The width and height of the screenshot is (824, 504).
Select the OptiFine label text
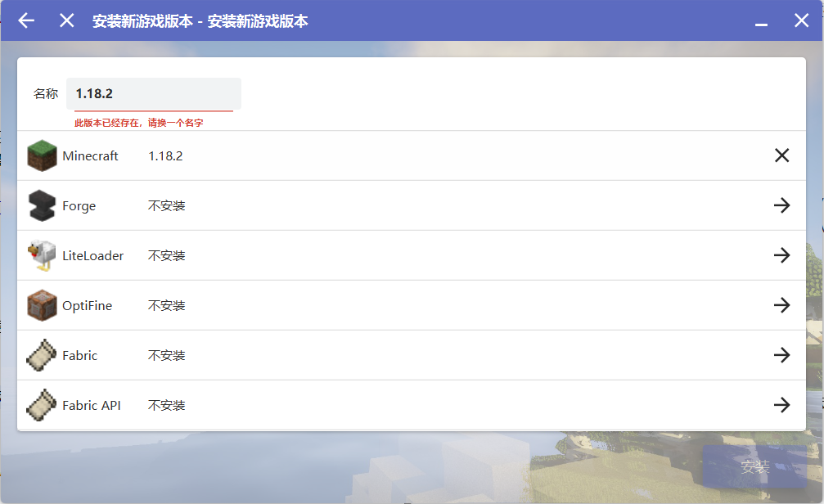(x=88, y=306)
